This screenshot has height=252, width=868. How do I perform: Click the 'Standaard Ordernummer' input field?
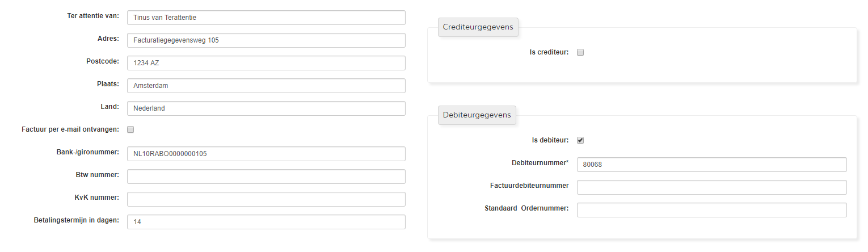click(x=711, y=210)
